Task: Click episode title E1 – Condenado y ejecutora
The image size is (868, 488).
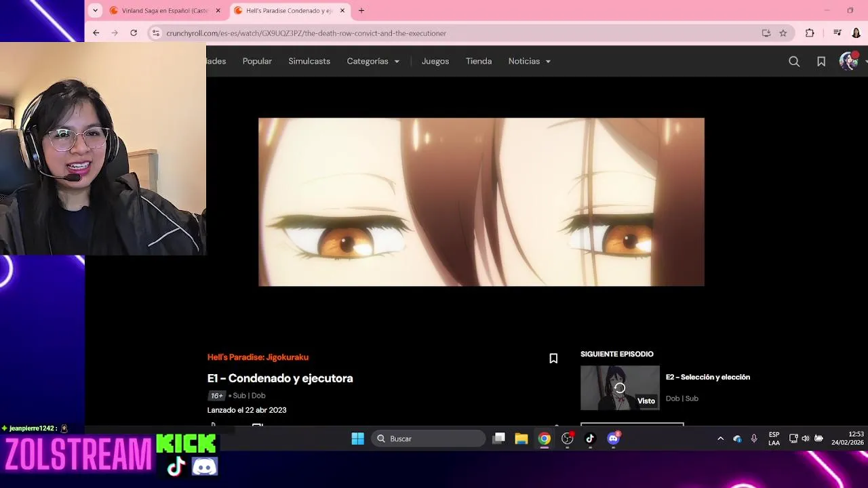Action: [280, 378]
